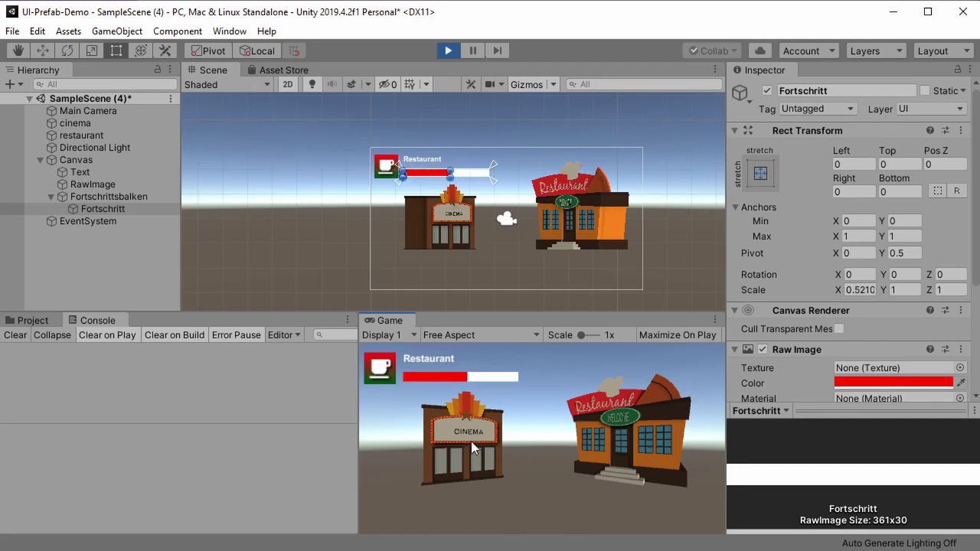Toggle the Static checkbox
The image size is (980, 551).
[x=925, y=90]
